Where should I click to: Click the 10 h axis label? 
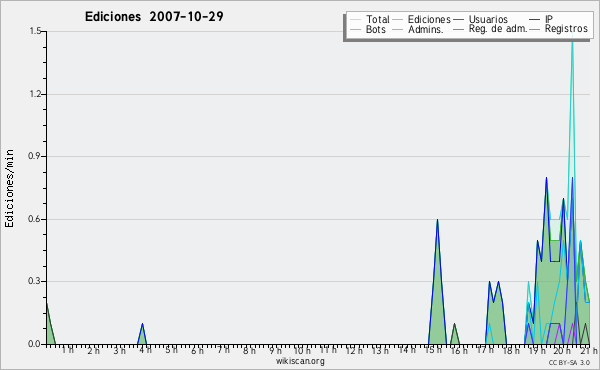click(302, 350)
